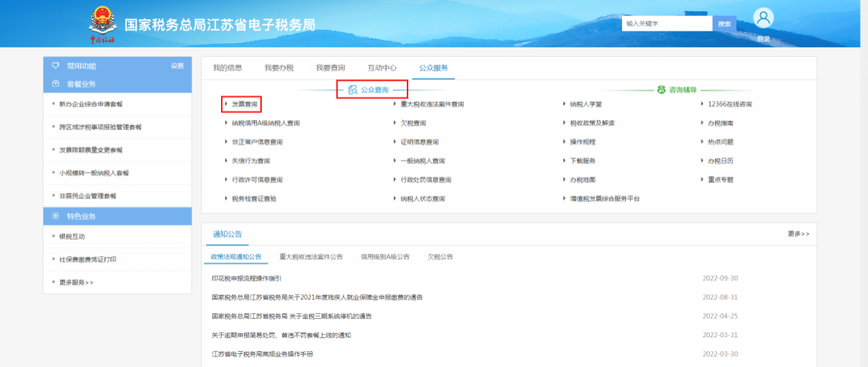Viewport: 868px width, 367px height.
Task: Click the green advisor icon beside 咨询辅导
Action: pyautogui.click(x=661, y=90)
